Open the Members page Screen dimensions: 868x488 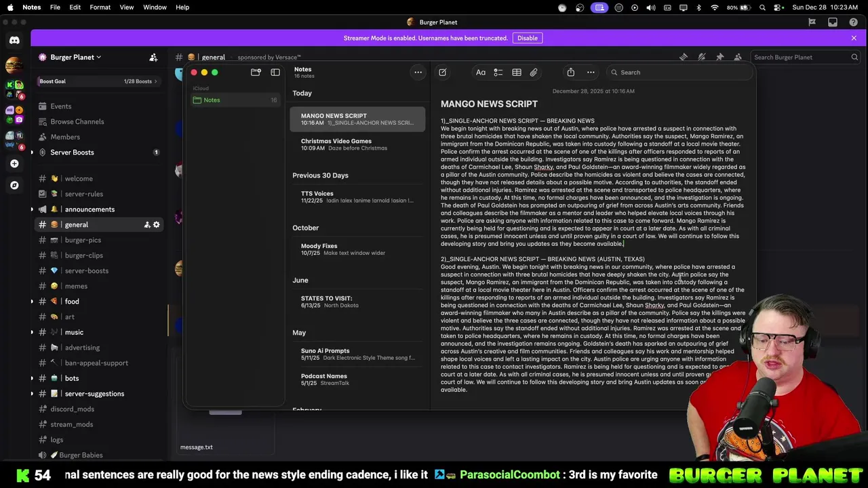click(x=98, y=137)
